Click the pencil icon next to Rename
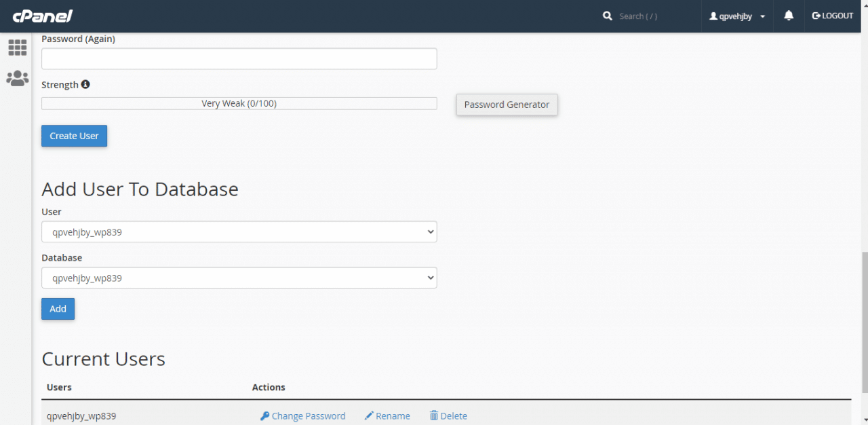Viewport: 868px width, 425px height. click(x=370, y=415)
